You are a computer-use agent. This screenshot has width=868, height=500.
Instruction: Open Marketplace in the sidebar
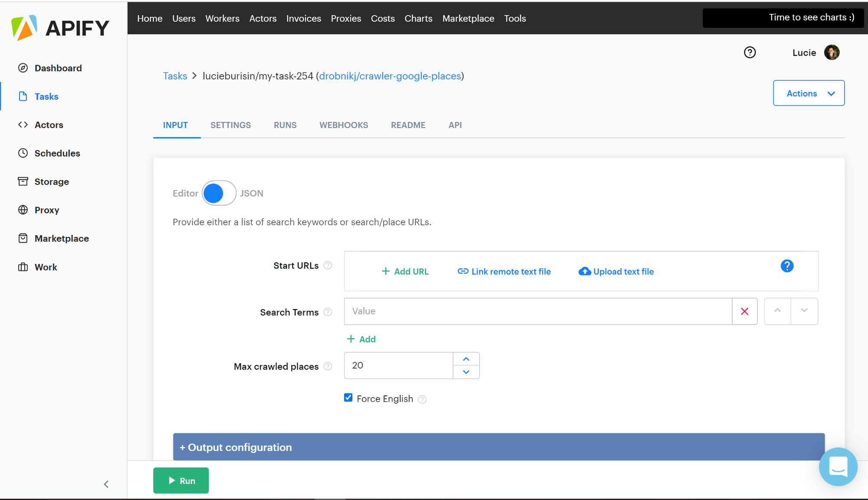click(x=53, y=238)
